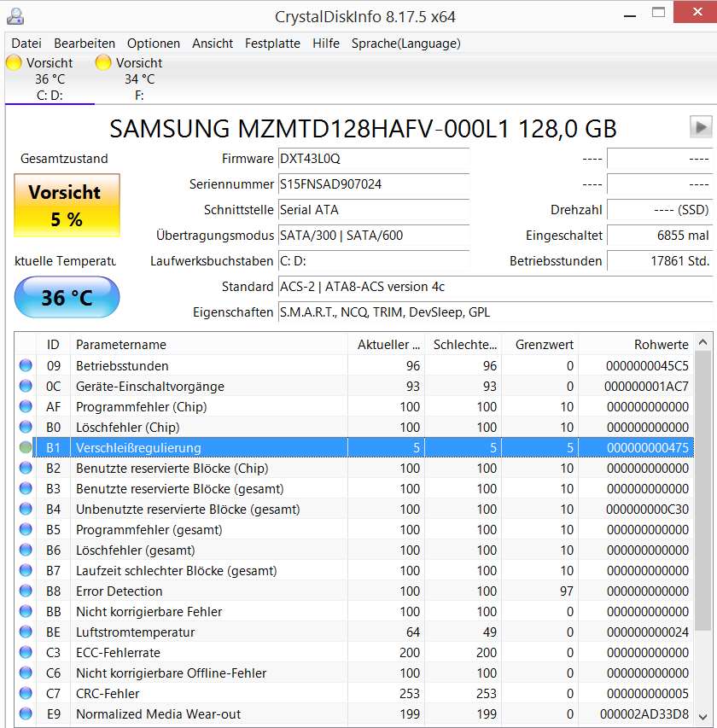Click the status dot of Programmfehler (Chip) row
The width and height of the screenshot is (717, 728).
point(26,406)
